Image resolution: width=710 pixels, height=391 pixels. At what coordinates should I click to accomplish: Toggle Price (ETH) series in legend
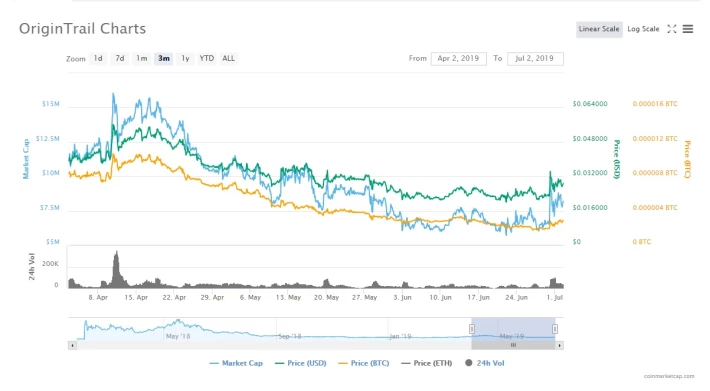[x=427, y=363]
